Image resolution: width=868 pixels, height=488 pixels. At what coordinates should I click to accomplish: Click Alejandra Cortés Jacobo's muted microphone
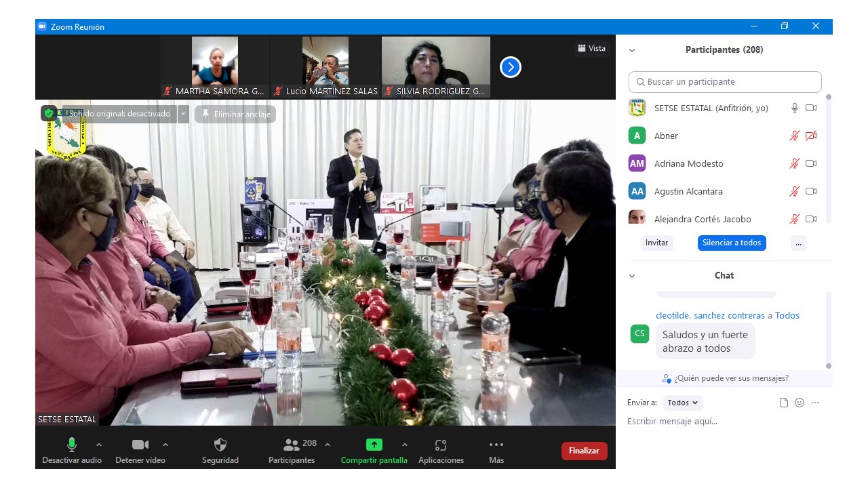[x=795, y=219]
